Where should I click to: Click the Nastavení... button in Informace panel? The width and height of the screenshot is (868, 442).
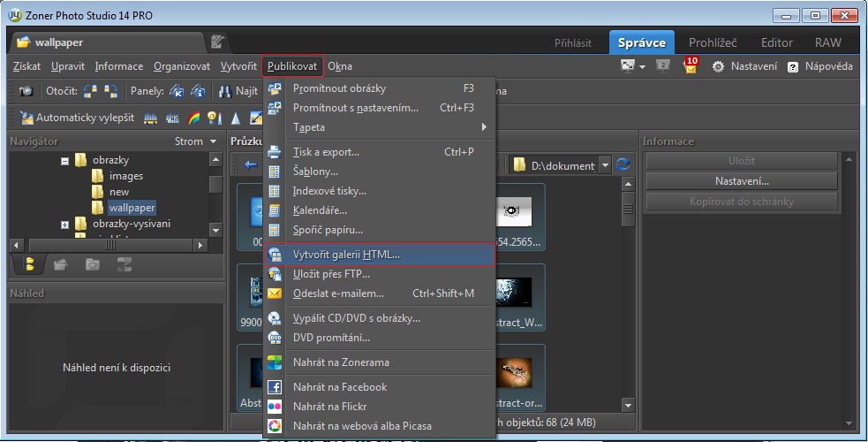tap(741, 181)
